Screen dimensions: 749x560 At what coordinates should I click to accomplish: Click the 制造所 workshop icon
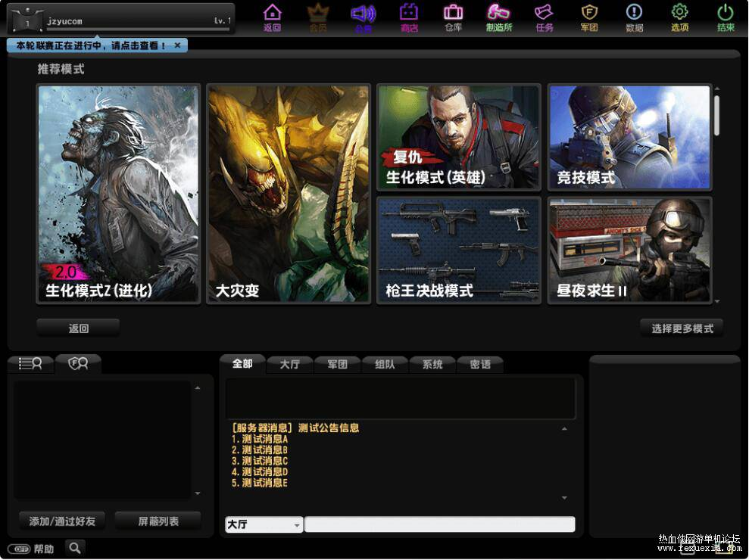tap(498, 17)
